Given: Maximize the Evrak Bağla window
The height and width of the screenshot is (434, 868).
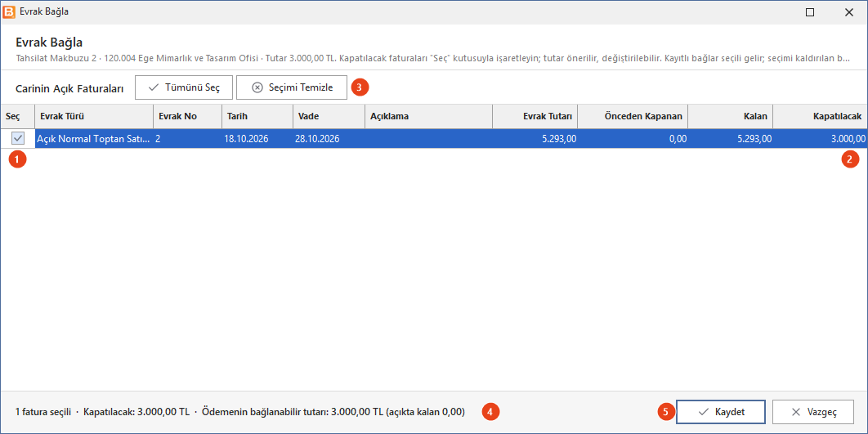Looking at the screenshot, I should point(810,11).
